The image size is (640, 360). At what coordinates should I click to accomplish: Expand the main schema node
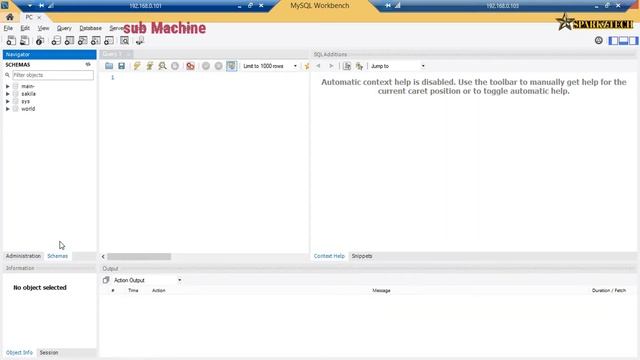[7, 86]
